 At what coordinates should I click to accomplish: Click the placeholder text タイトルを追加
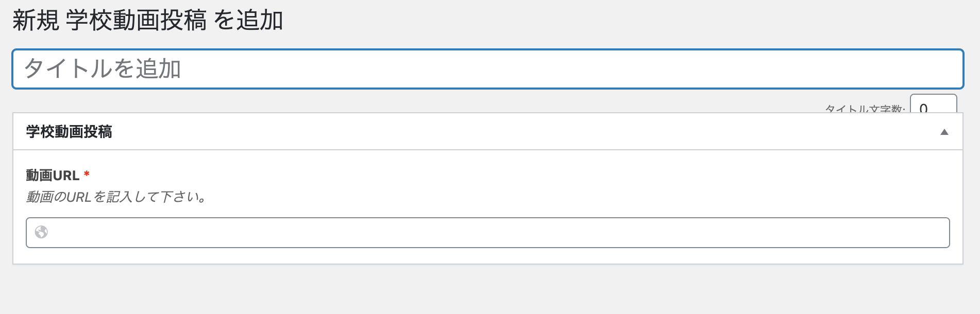click(x=103, y=69)
